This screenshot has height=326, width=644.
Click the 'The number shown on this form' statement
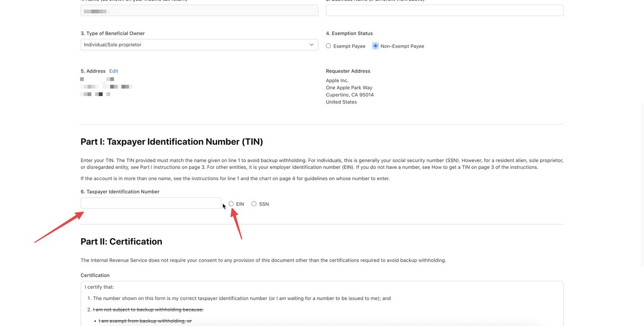click(x=242, y=298)
